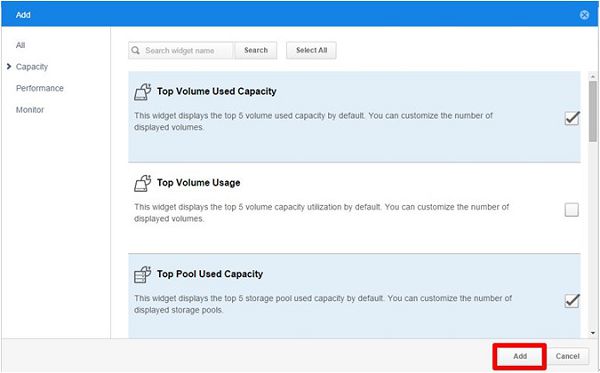This screenshot has height=373, width=600.
Task: Uncheck the Top Pool Used Capacity checkbox
Action: tap(572, 301)
